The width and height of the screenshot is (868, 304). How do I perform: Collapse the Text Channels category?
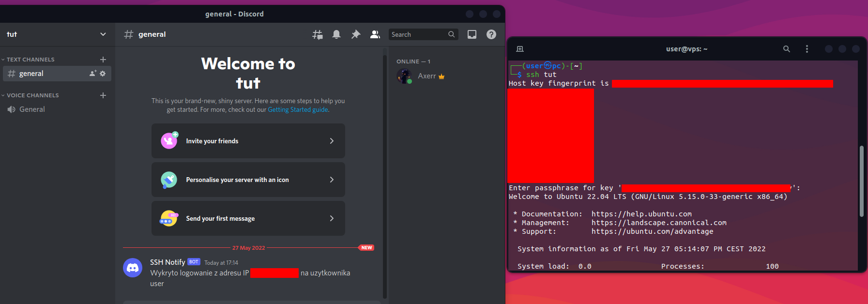30,60
